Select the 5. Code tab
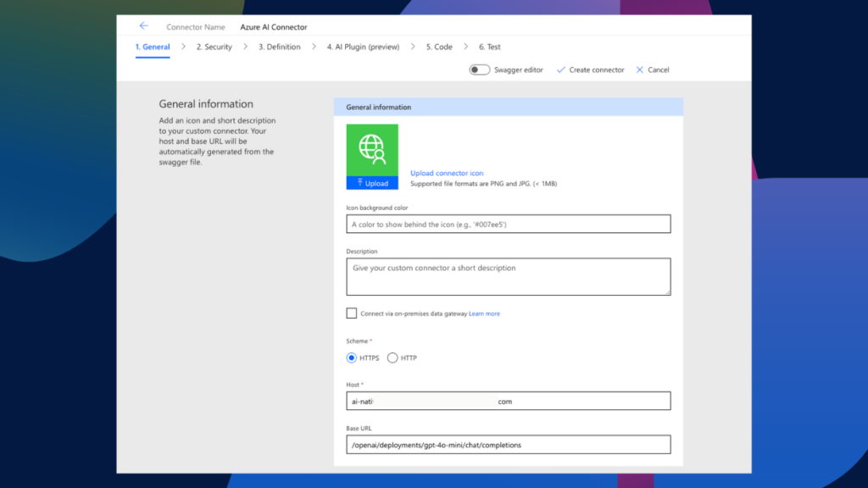Viewport: 868px width, 488px height. [438, 47]
